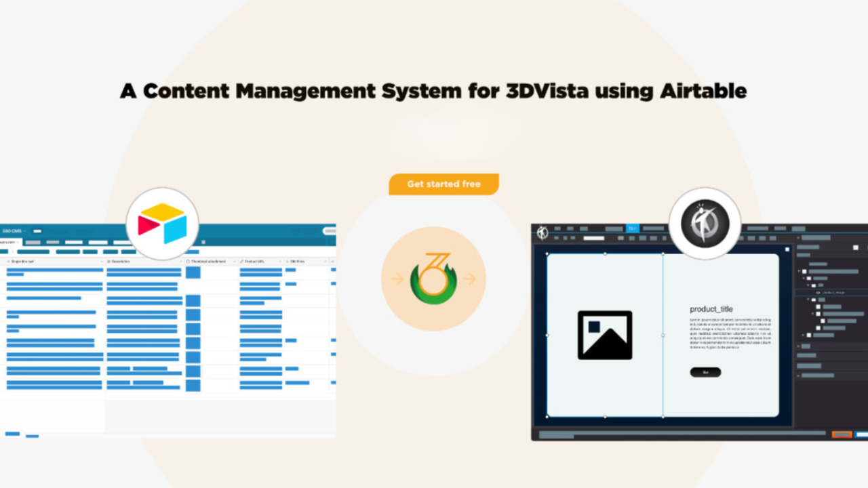Select the image placeholder icon on canvas
Viewport: 868px width, 488px height.
click(604, 335)
